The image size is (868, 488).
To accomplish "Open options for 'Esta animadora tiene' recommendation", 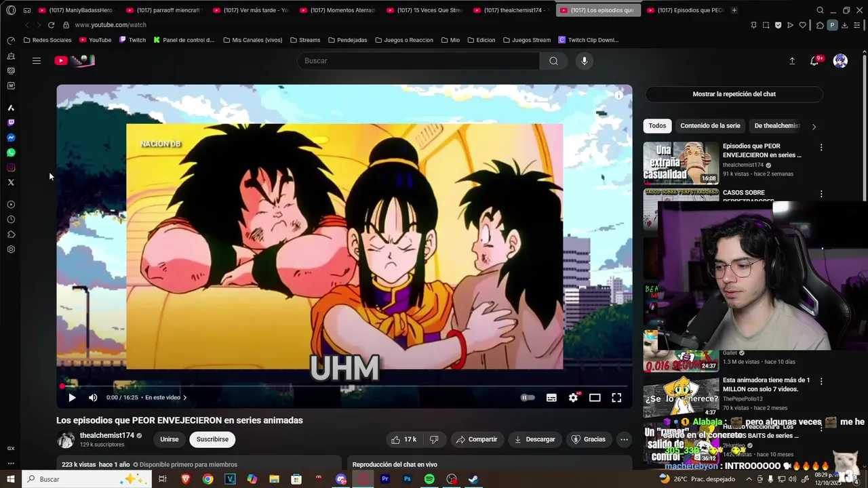I will 821,382.
